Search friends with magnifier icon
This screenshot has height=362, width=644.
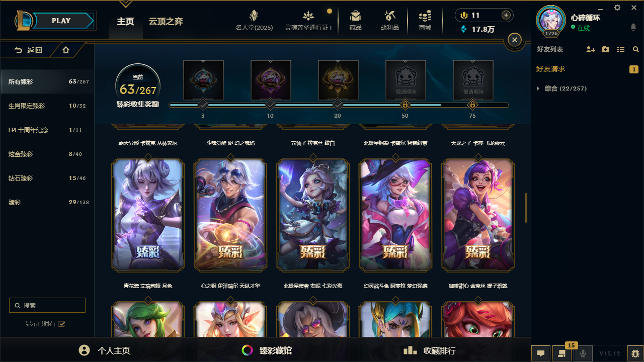click(x=636, y=49)
